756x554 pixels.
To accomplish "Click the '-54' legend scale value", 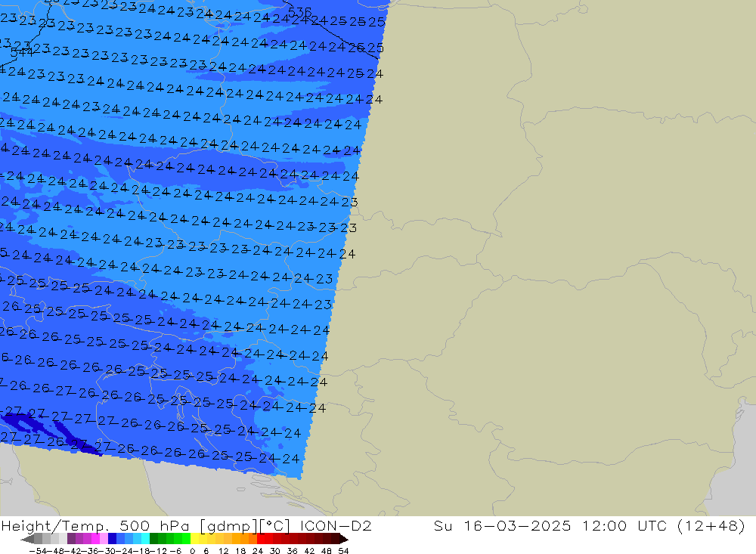I will (38, 551).
